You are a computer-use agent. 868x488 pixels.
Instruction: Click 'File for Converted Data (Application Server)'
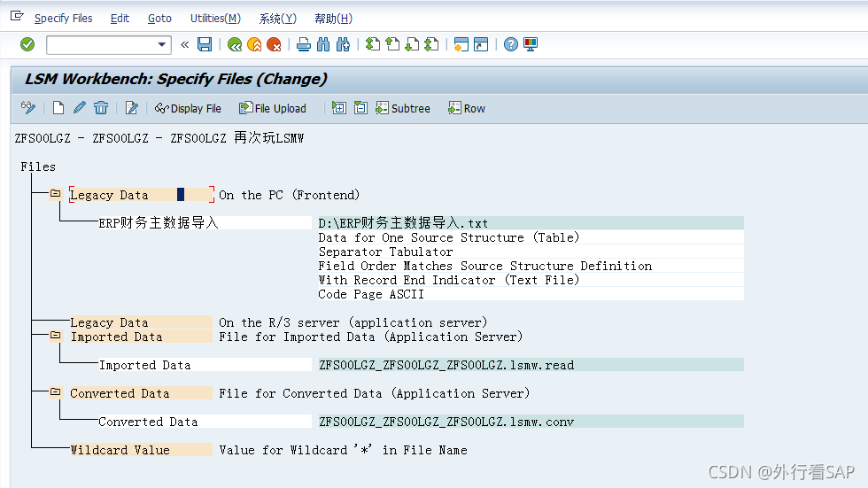(x=374, y=393)
